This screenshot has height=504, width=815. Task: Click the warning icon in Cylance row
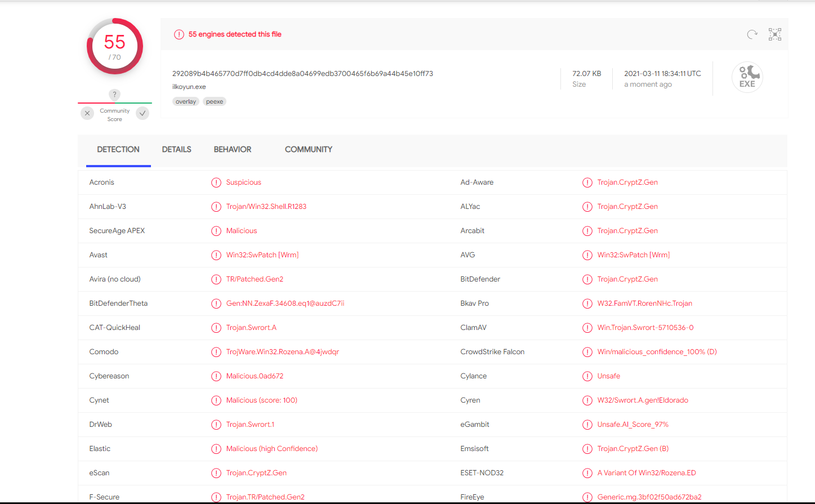587,376
